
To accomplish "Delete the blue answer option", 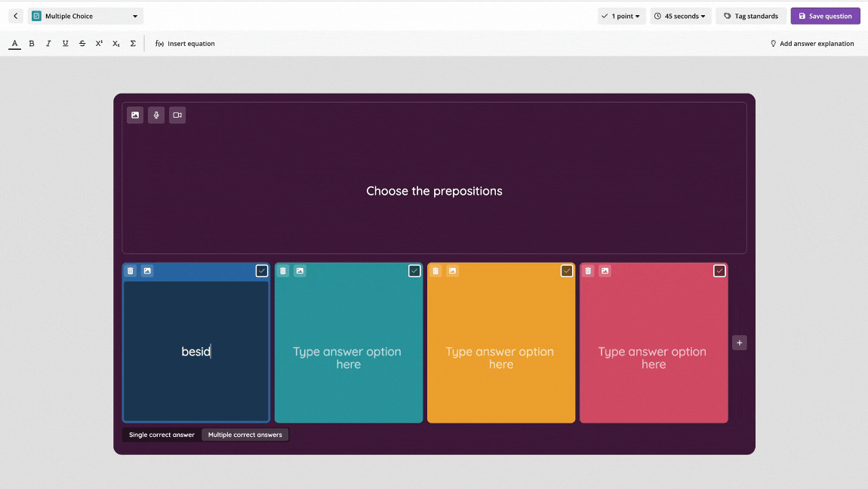I will coord(131,271).
